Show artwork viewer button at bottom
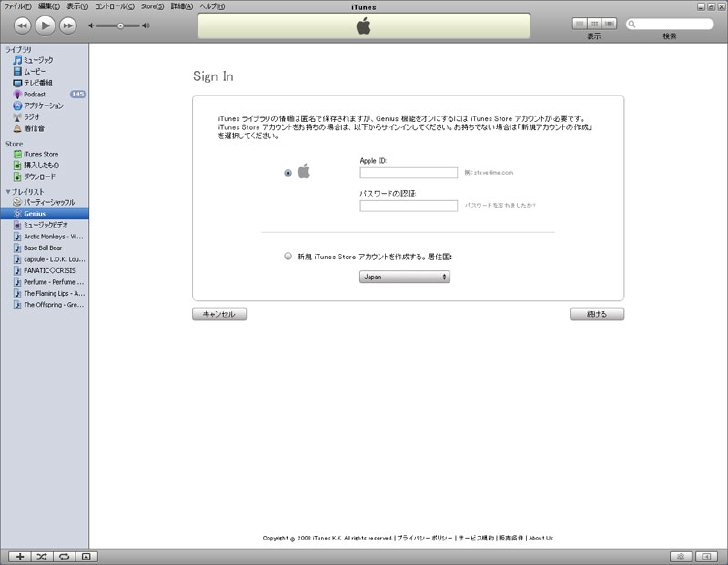 click(86, 556)
